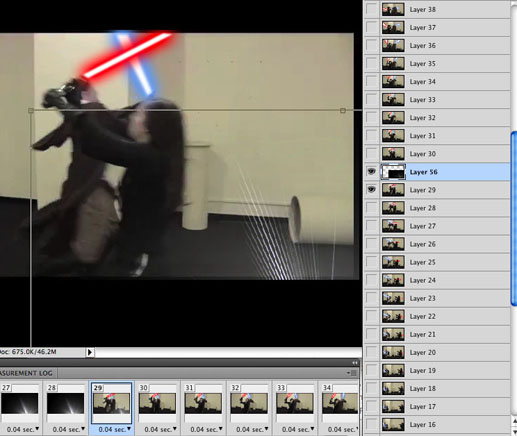Select the row named Layer 34
This screenshot has width=517, height=436.
[437, 81]
